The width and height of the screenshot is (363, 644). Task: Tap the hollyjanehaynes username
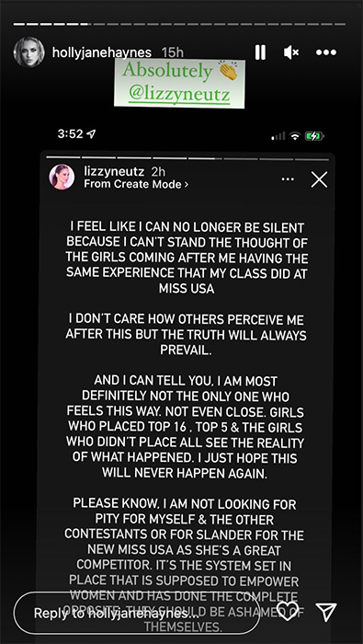point(102,52)
